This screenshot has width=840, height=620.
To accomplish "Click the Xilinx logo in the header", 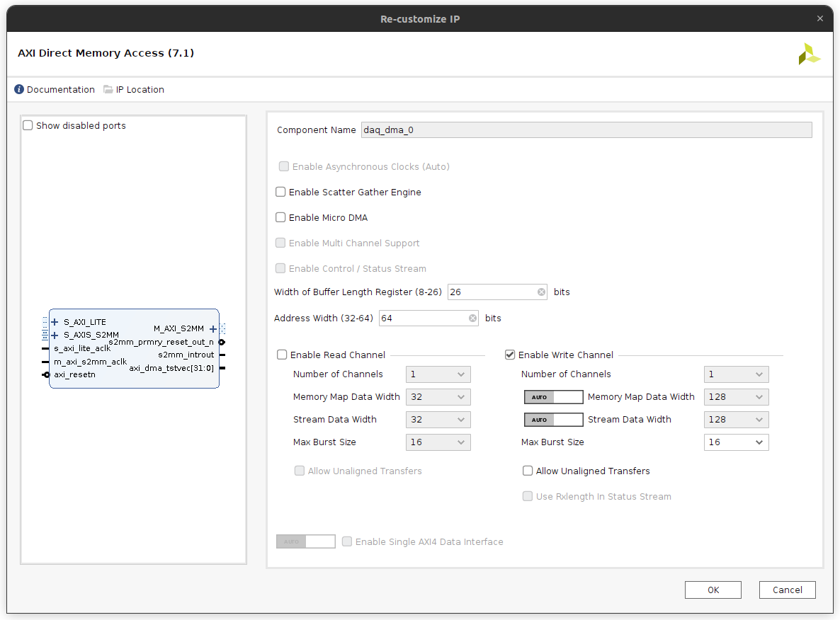I will 809,53.
